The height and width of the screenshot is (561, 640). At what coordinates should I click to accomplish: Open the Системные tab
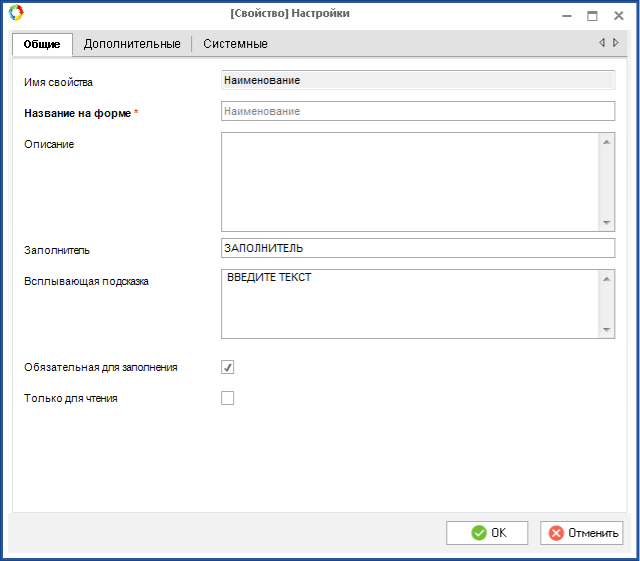click(235, 44)
